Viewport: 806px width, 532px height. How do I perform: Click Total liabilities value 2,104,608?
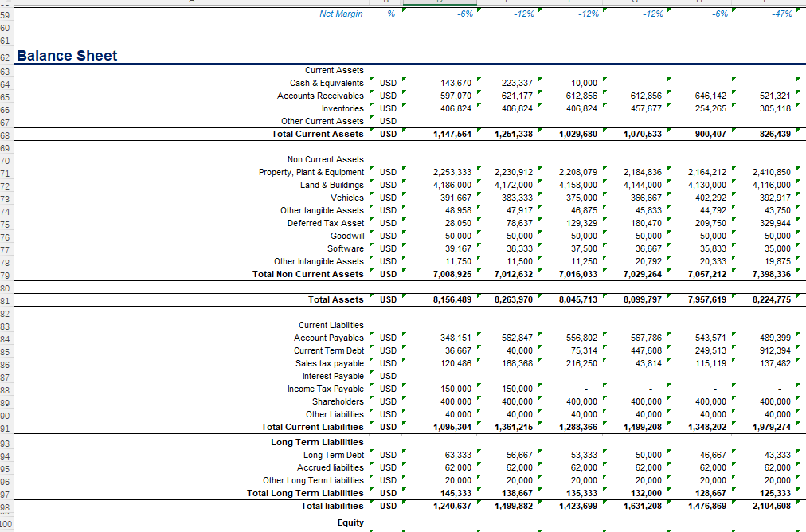click(x=772, y=506)
